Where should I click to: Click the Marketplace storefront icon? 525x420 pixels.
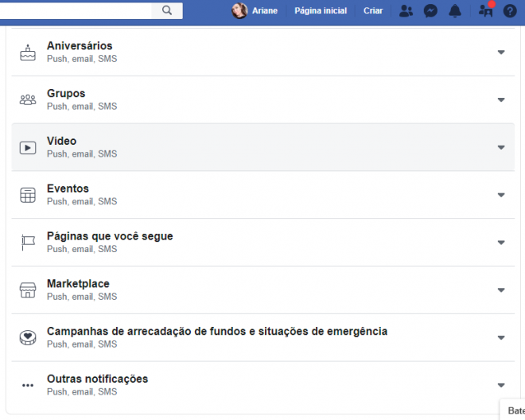(x=28, y=290)
